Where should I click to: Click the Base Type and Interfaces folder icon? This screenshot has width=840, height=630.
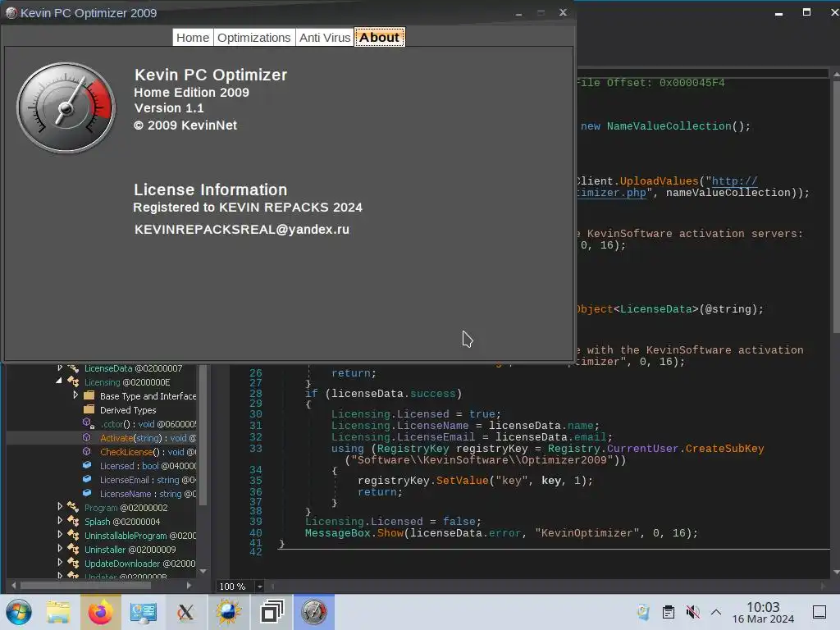[89, 396]
